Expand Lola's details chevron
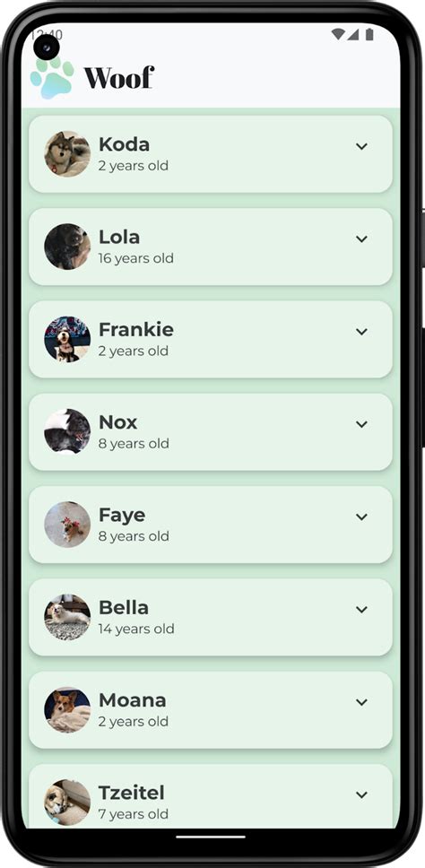Image resolution: width=425 pixels, height=868 pixels. pos(361,239)
